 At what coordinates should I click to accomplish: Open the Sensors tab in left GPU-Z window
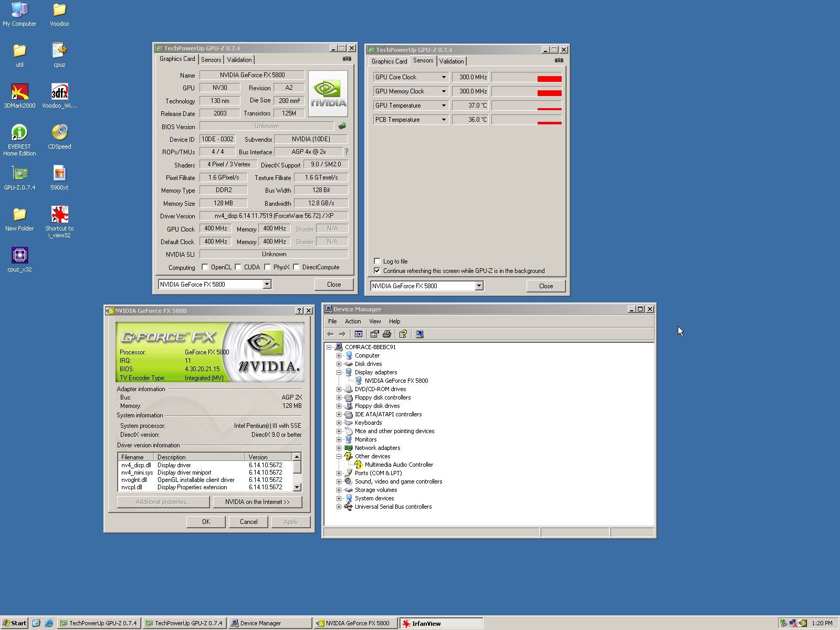211,60
